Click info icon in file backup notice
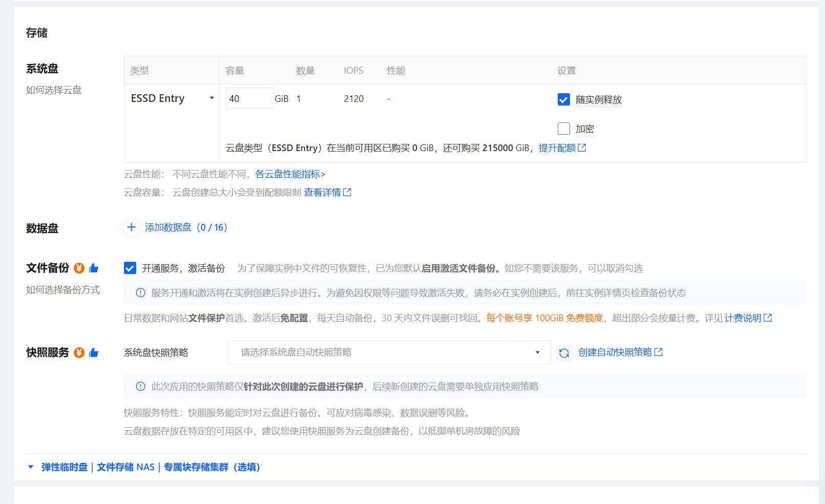The image size is (825, 504). [x=140, y=292]
